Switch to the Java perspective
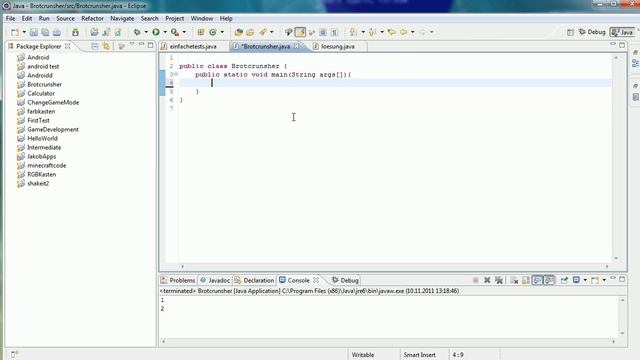 (622, 32)
